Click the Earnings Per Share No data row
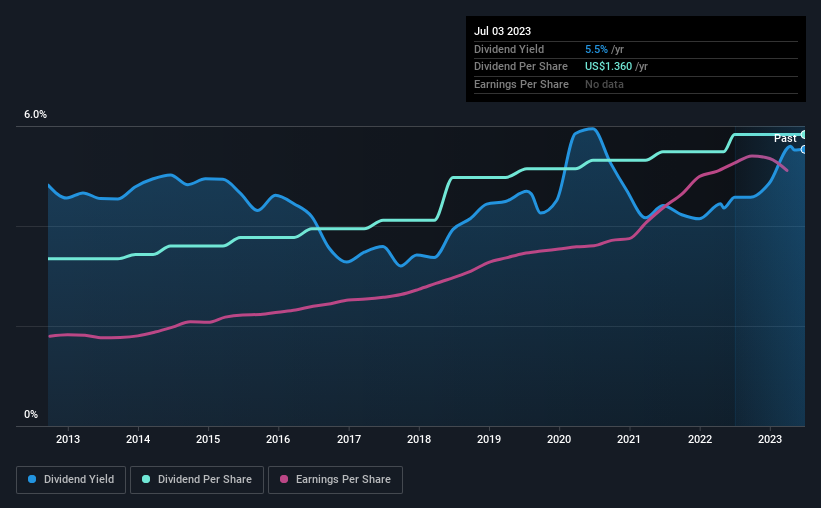821x508 pixels. pos(636,84)
